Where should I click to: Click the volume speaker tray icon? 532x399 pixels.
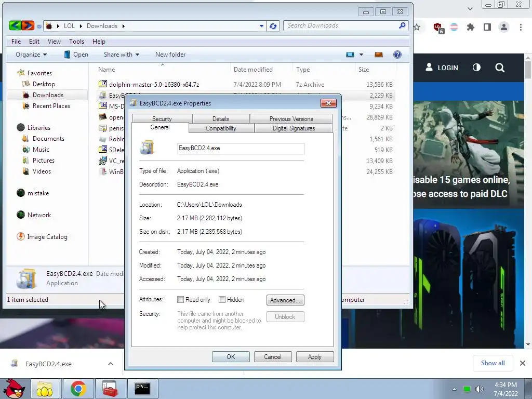[479, 389]
